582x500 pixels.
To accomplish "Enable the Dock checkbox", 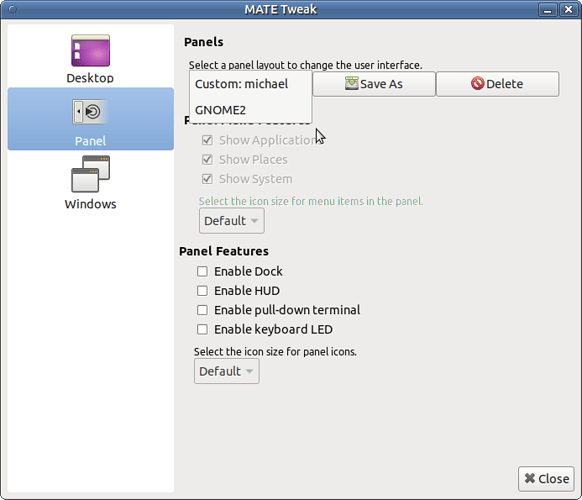I will (x=202, y=271).
